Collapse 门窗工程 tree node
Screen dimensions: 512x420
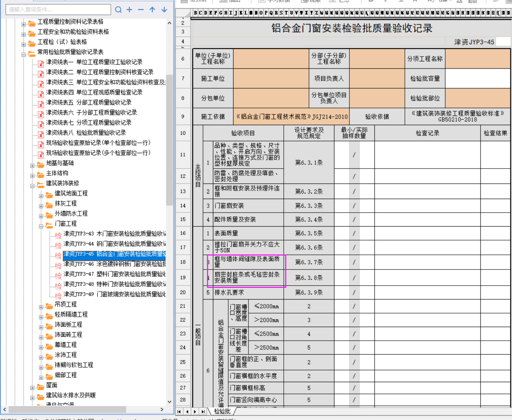[41, 227]
